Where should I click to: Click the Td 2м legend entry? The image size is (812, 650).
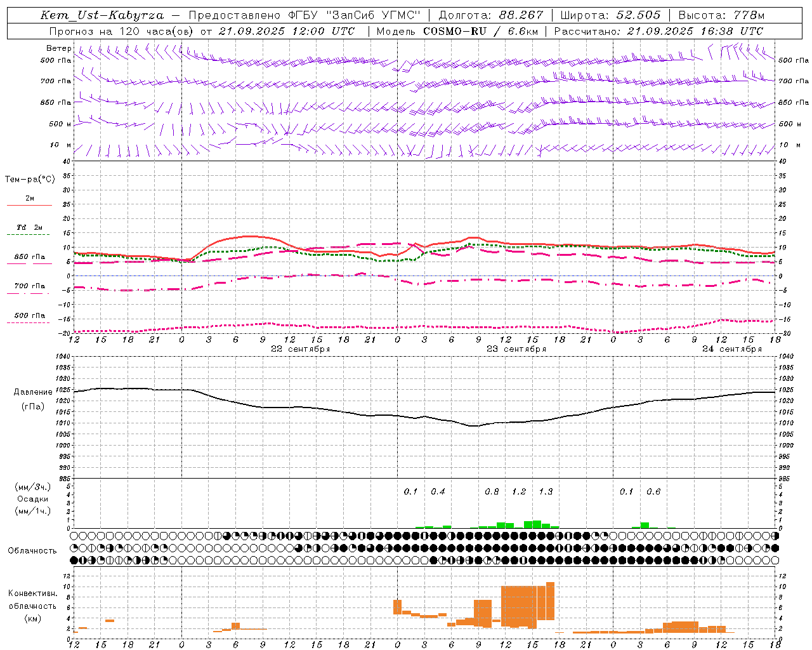(29, 227)
